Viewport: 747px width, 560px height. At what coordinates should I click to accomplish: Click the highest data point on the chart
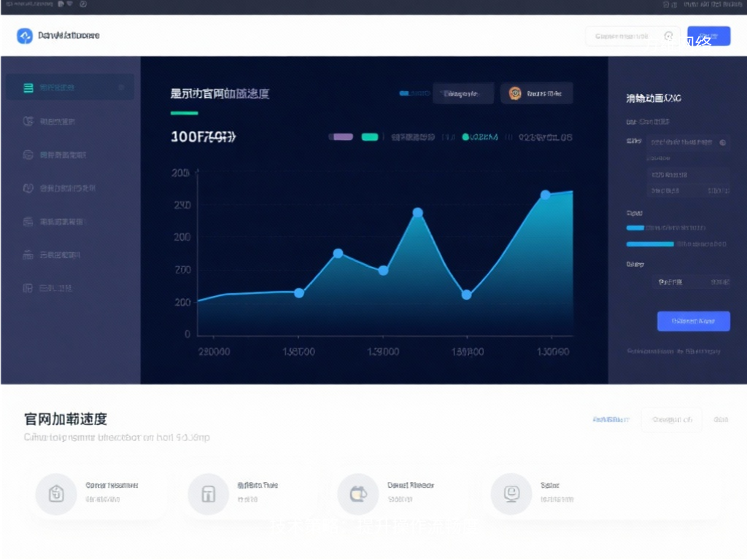pyautogui.click(x=545, y=195)
